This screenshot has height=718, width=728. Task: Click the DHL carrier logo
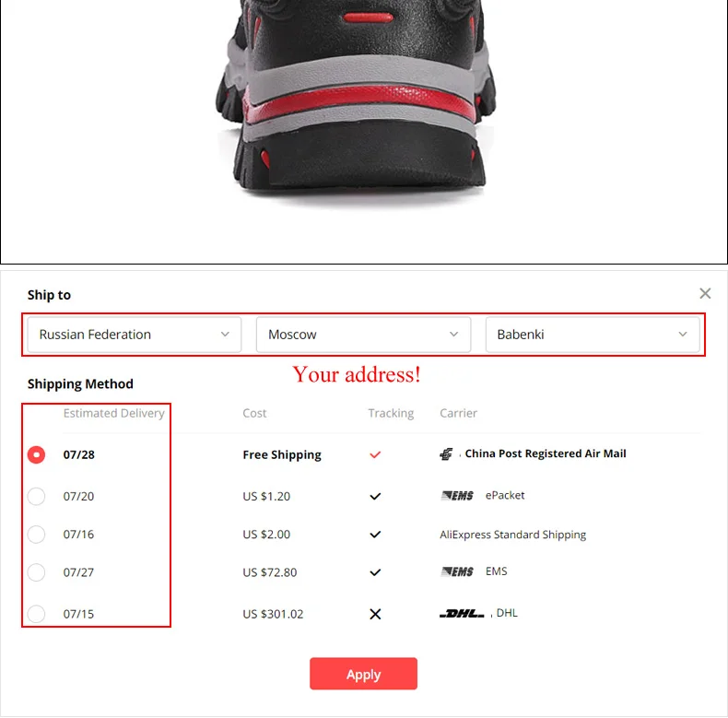pos(462,614)
